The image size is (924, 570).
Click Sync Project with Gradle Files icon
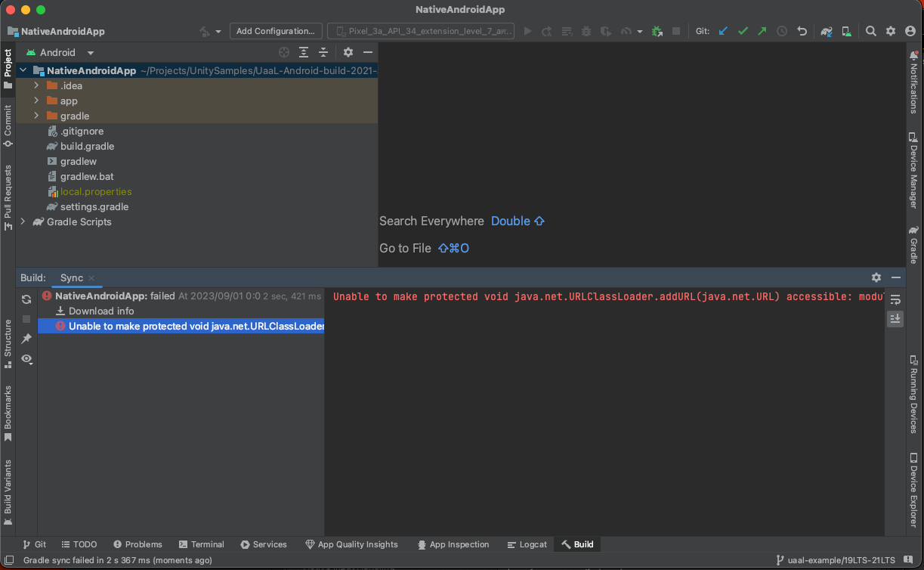click(827, 31)
